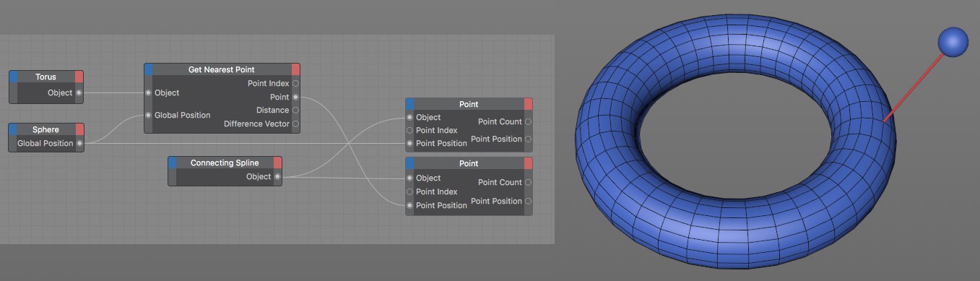Click the red output corner of Connecting Spline node
The height and width of the screenshot is (281, 980).
coord(277,163)
